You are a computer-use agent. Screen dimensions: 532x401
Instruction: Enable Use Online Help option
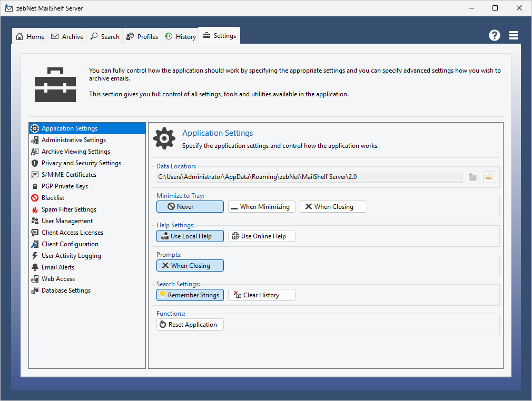tap(262, 236)
